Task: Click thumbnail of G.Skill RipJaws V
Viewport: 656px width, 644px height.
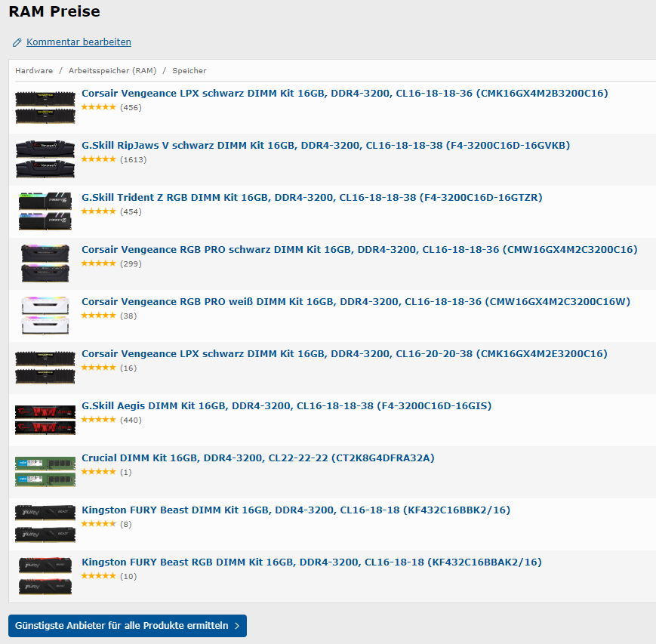Action: click(45, 159)
